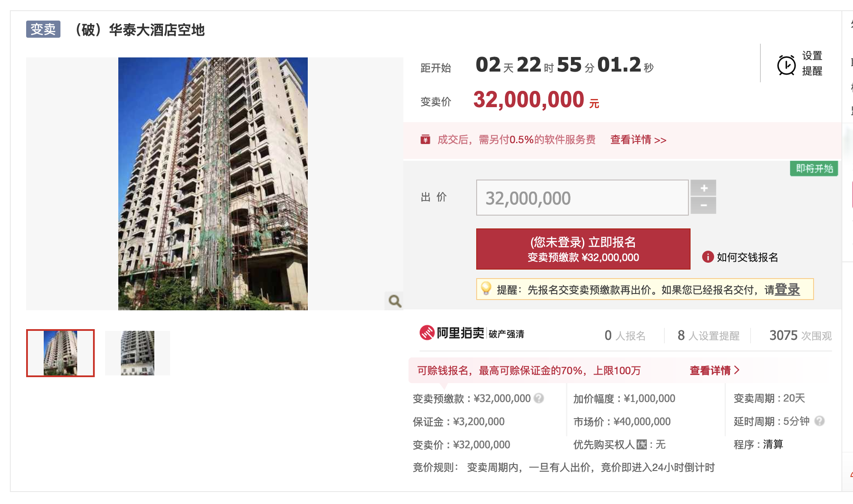Expand 查看详情 for compensation signup details
This screenshot has height=504, width=853.
point(714,370)
